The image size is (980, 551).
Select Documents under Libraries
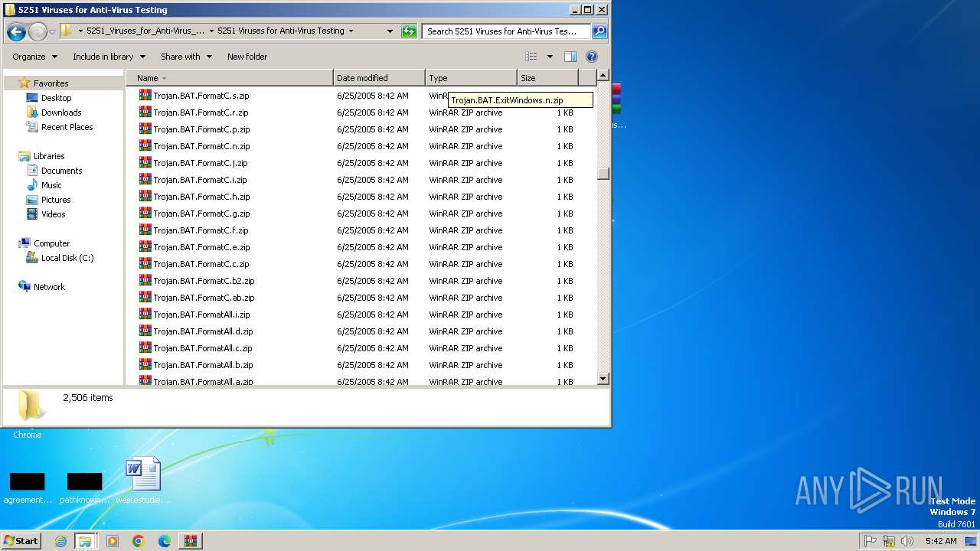61,171
